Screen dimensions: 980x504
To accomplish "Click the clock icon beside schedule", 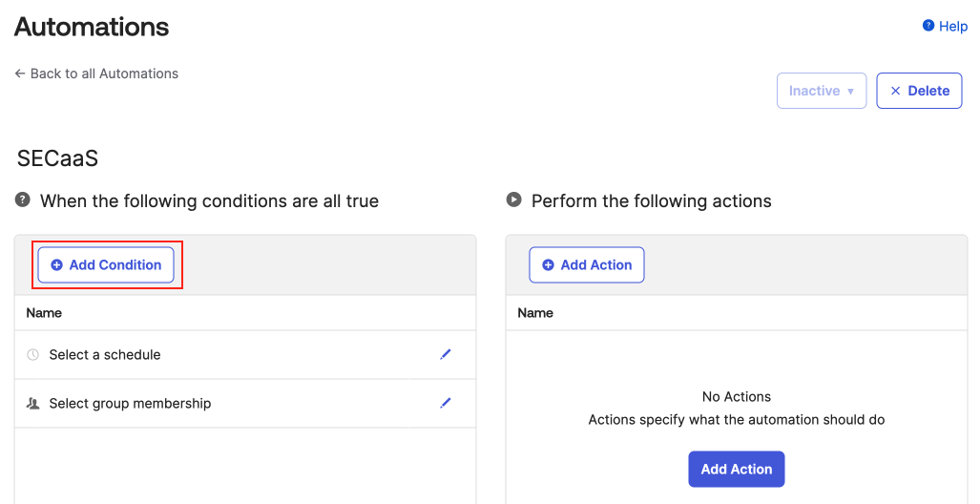I will point(33,355).
